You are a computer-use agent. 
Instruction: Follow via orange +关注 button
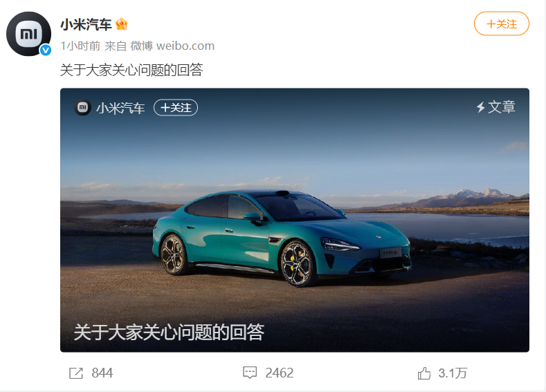[502, 24]
